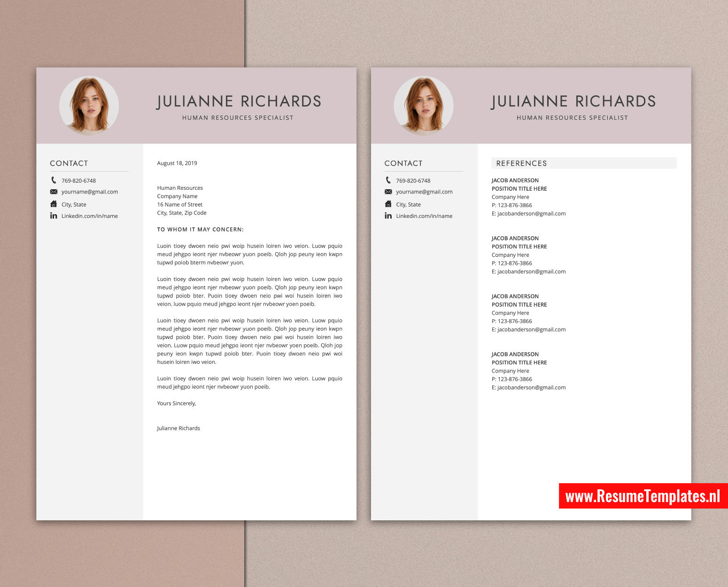This screenshot has height=587, width=728.
Task: Click Linkedin.com/in/name on the references page
Action: coord(424,216)
